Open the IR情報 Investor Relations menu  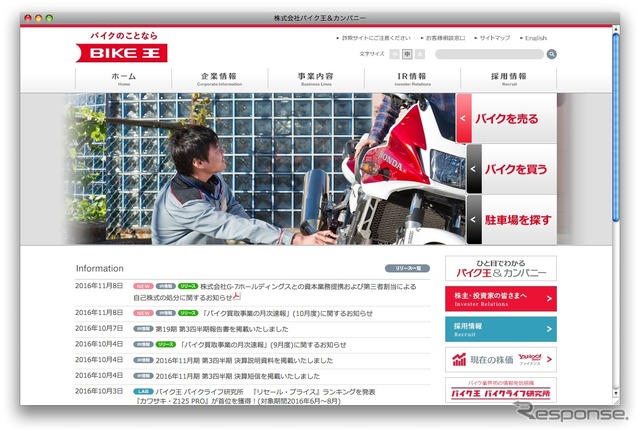pos(411,79)
